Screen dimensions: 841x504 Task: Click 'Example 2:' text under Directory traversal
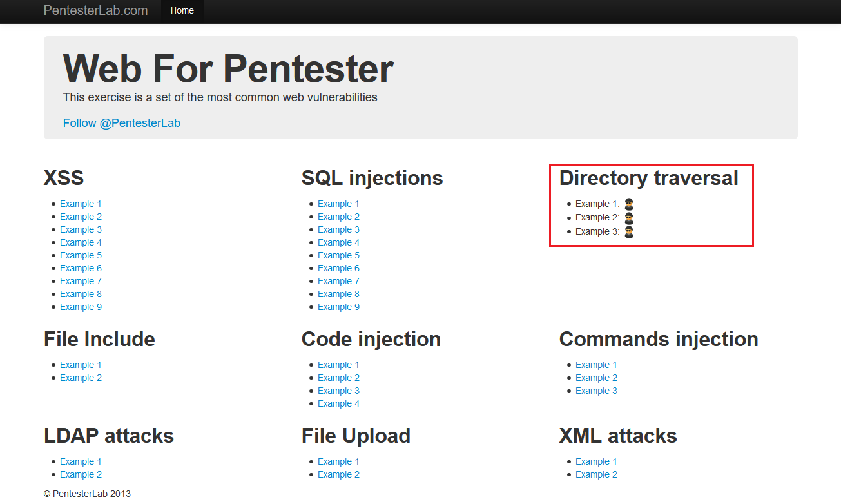(597, 218)
